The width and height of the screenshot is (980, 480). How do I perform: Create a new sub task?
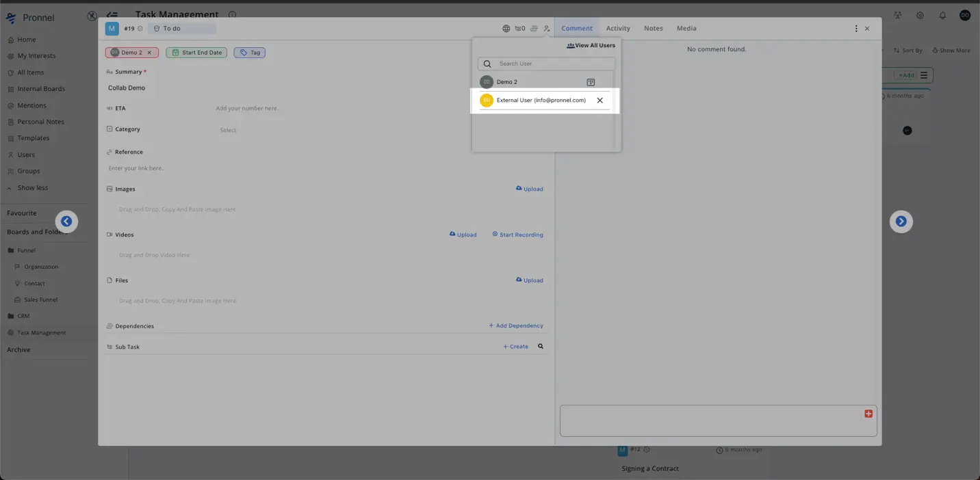(516, 347)
